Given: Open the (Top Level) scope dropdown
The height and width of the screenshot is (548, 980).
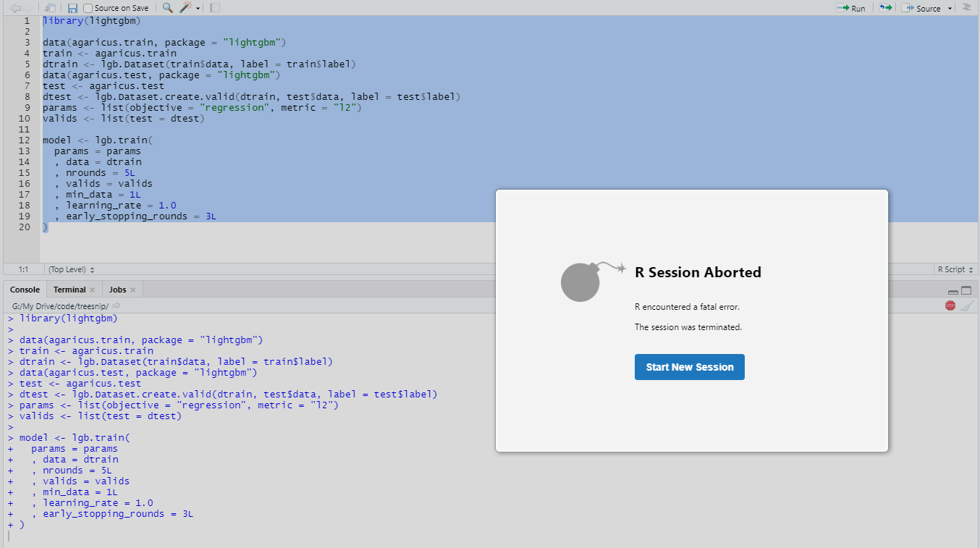Looking at the screenshot, I should point(67,269).
